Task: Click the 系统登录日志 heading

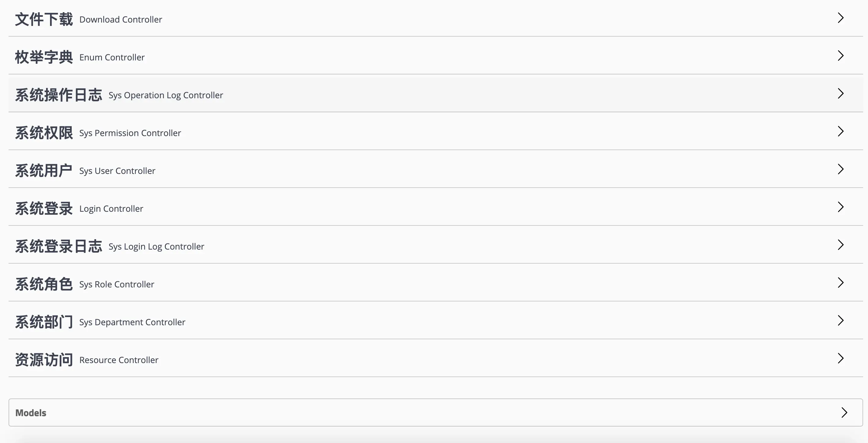Action: coord(59,246)
